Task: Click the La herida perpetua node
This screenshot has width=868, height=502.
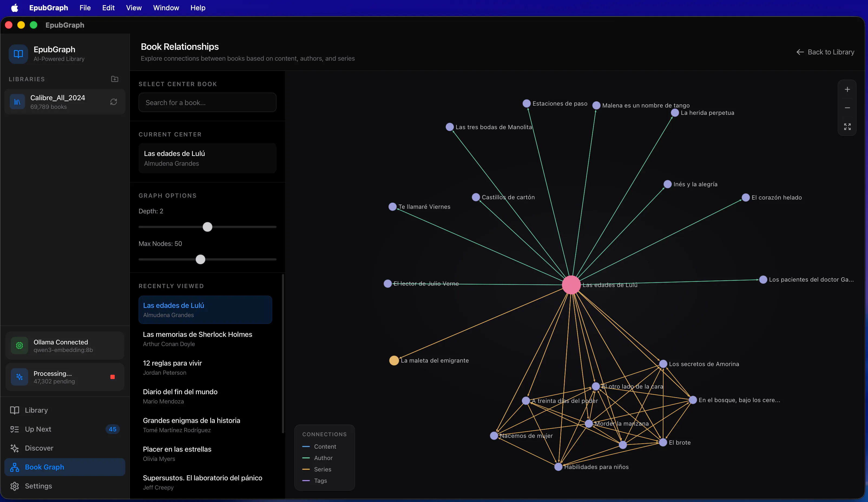Action: pos(675,113)
